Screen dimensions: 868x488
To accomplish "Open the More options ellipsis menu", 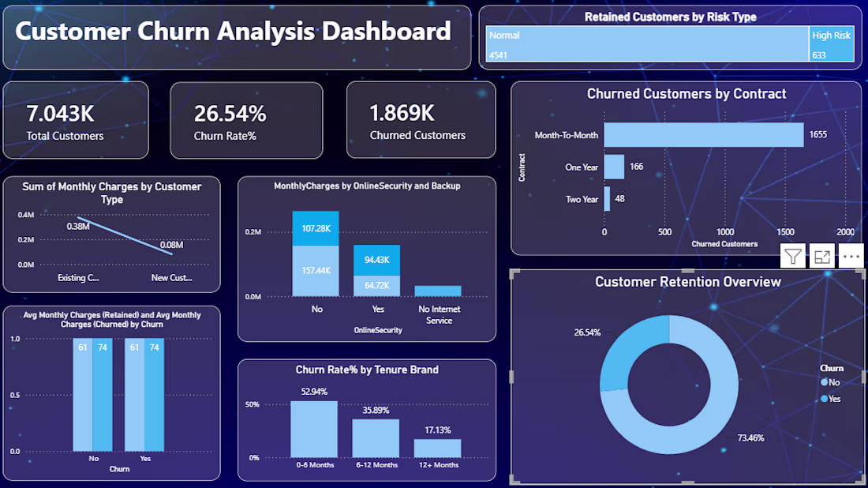I will [x=851, y=257].
